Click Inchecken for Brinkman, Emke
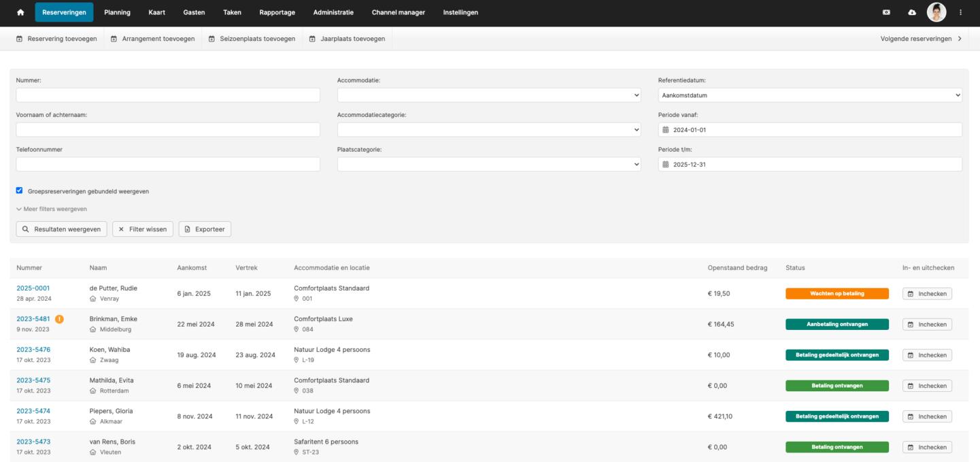The image size is (980, 462). 927,325
